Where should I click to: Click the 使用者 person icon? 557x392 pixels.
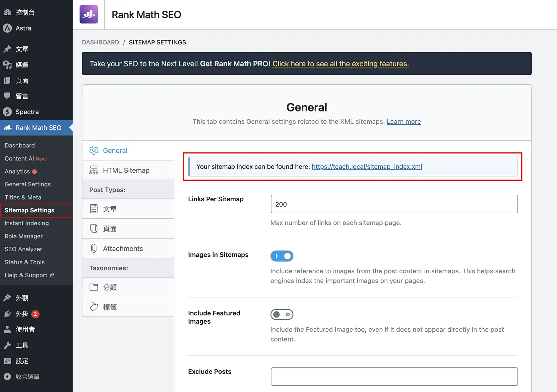(x=7, y=329)
